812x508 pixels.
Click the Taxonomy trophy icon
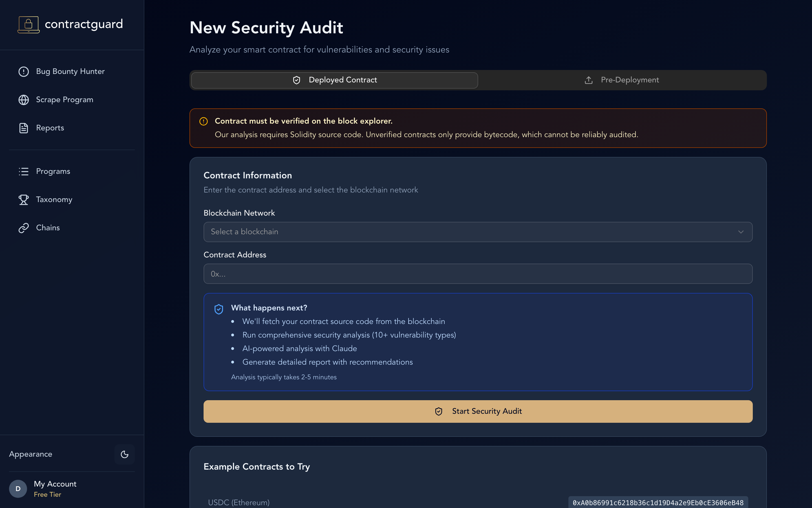[23, 200]
